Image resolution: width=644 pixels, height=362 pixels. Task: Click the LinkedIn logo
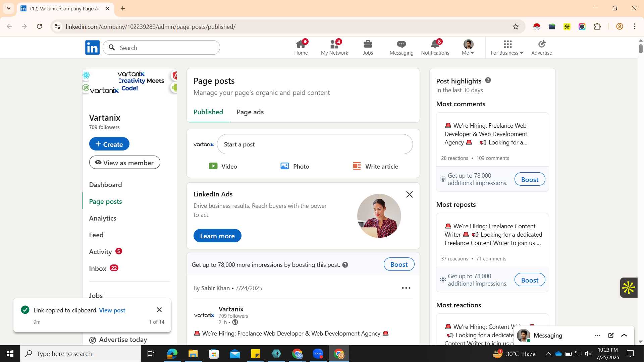[92, 48]
